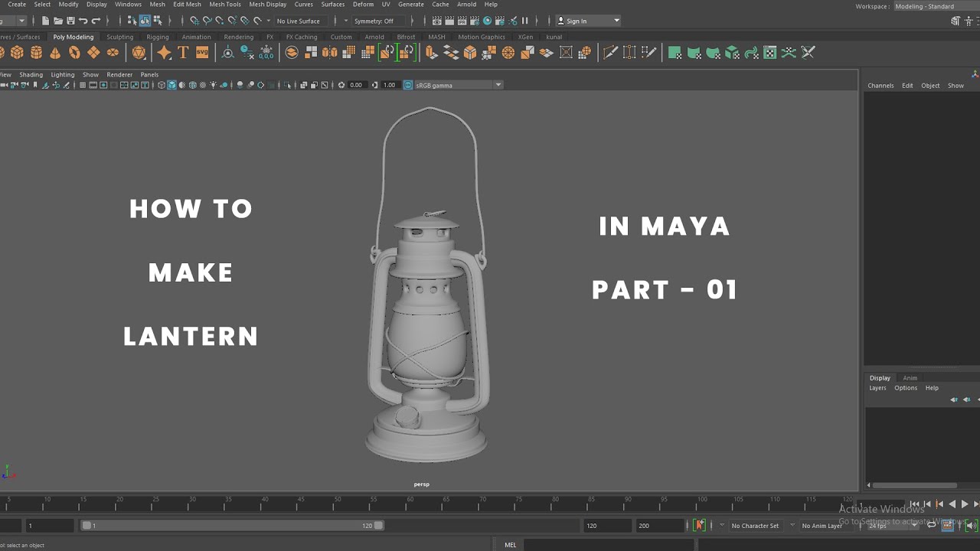Switch to the Sculpting shelf tab
The image size is (980, 551).
(x=119, y=37)
